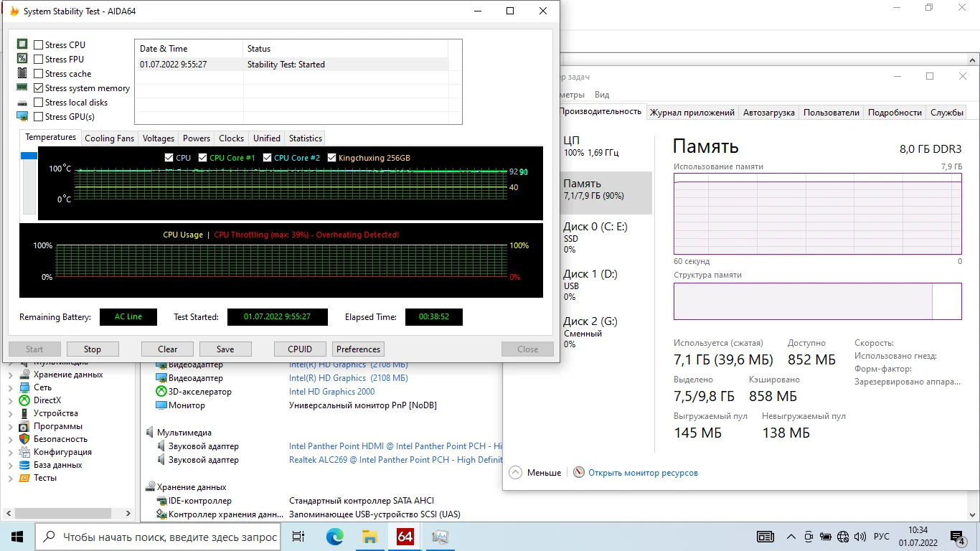This screenshot has width=980, height=551.
Task: Click the blue temperature graph slider handle
Action: point(29,156)
